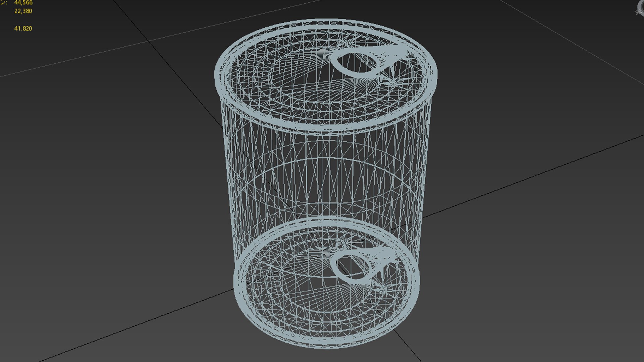This screenshot has height=362, width=644.
Task: Click the statistic value 41.820
Action: pyautogui.click(x=23, y=28)
